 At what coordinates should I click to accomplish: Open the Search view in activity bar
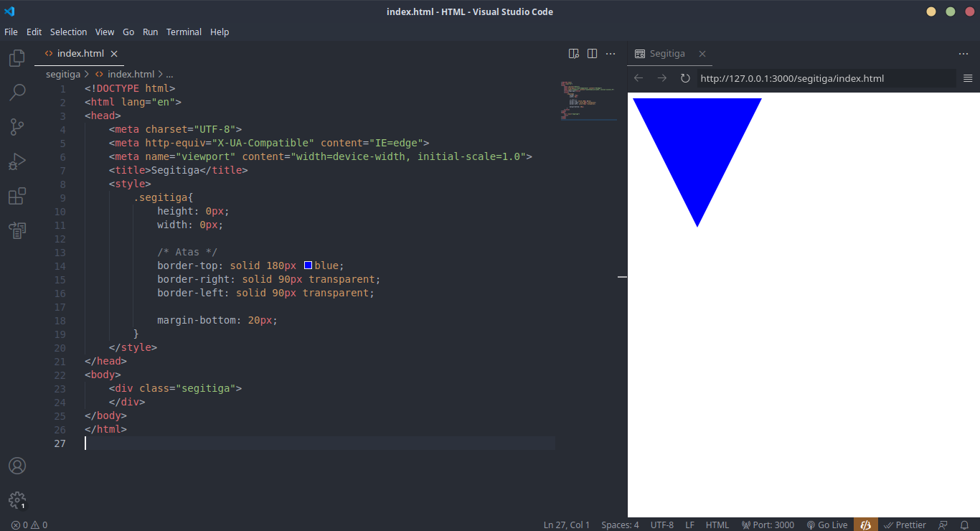17,92
